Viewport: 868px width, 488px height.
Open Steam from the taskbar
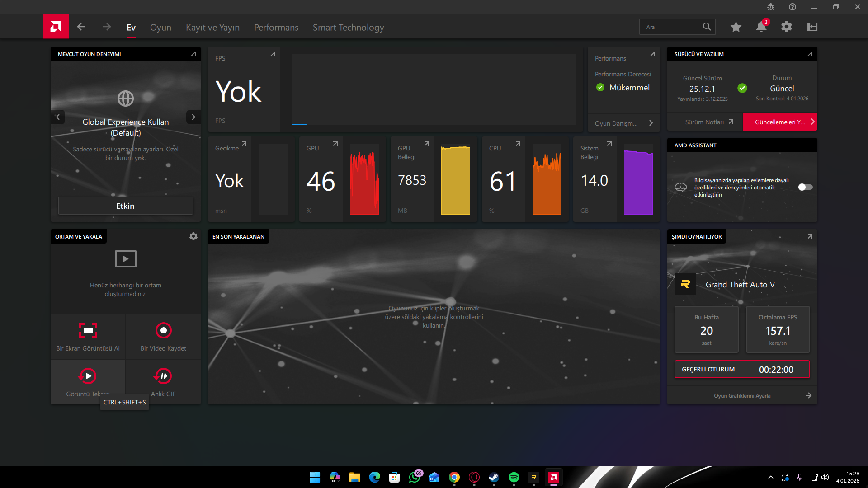click(x=494, y=477)
